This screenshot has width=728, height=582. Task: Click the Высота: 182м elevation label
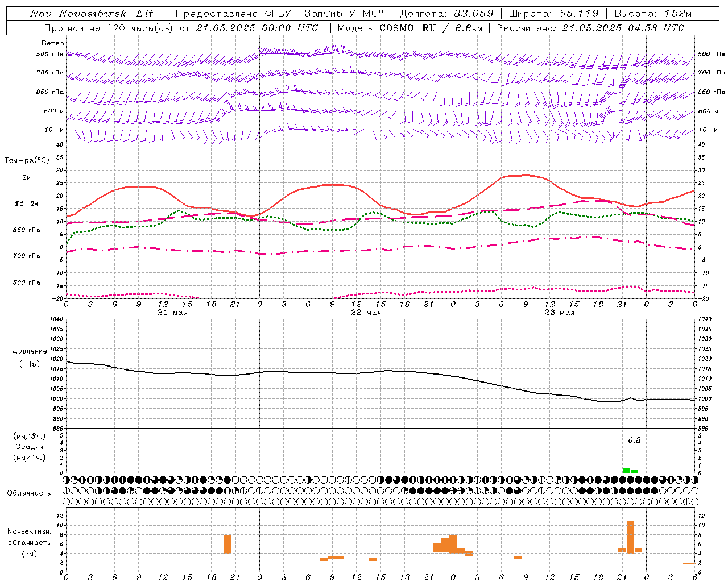tap(653, 14)
